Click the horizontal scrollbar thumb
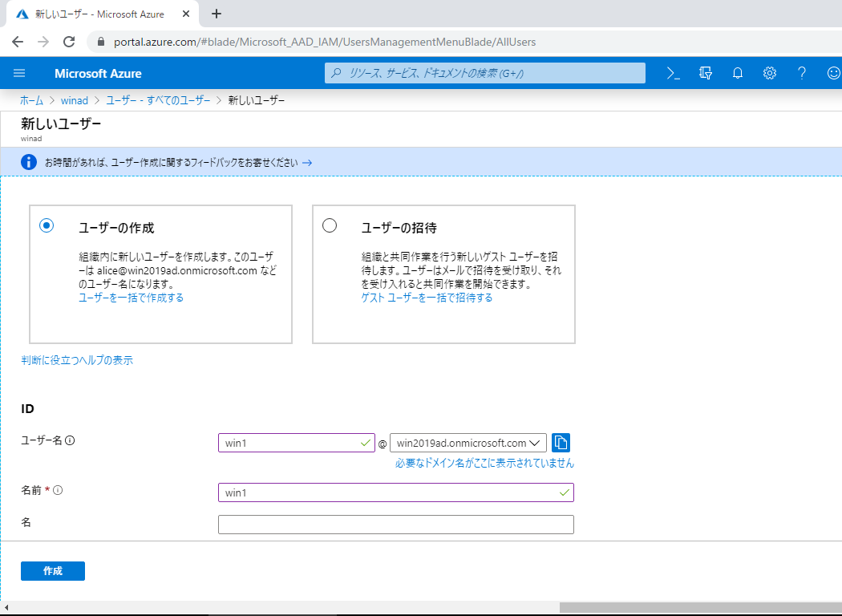This screenshot has height=616, width=842. [700, 607]
